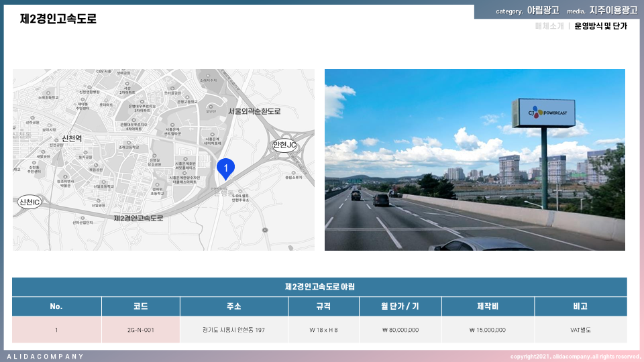Click the ₩ 80,000,000 price cell
644x362 pixels.
pyautogui.click(x=398, y=330)
